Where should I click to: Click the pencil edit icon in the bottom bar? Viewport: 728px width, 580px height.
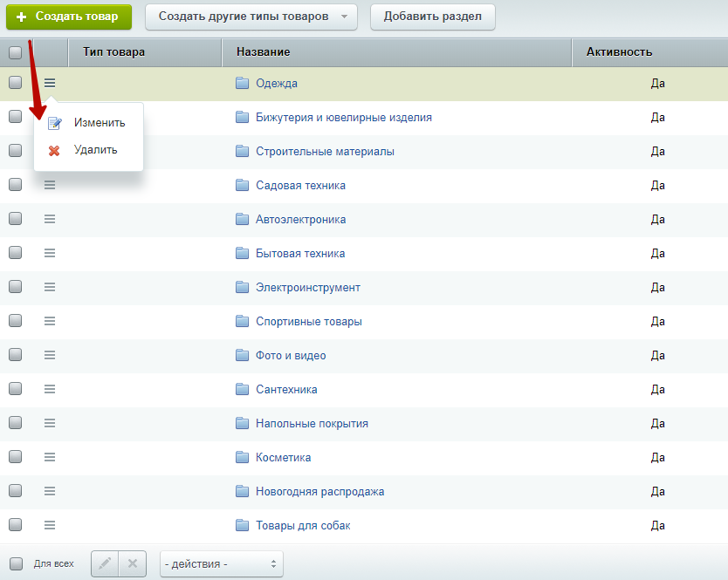[x=105, y=563]
